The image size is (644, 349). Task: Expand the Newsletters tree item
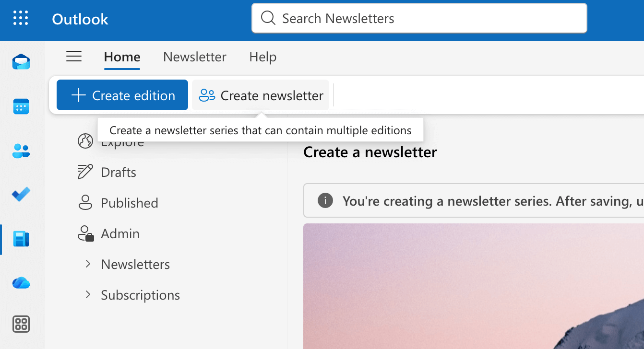pos(88,264)
